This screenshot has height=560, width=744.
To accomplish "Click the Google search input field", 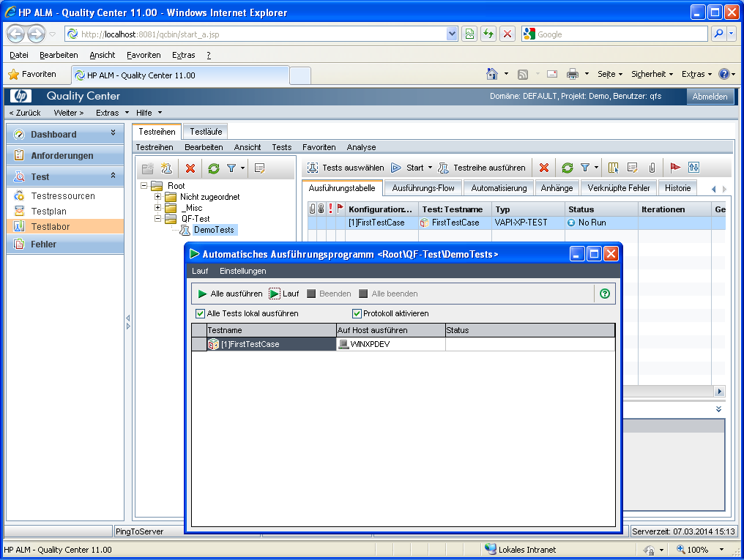I will click(621, 34).
